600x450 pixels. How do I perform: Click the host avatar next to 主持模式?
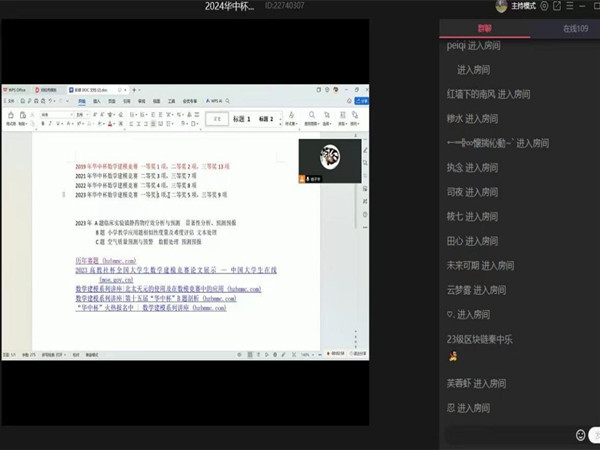[x=501, y=6]
